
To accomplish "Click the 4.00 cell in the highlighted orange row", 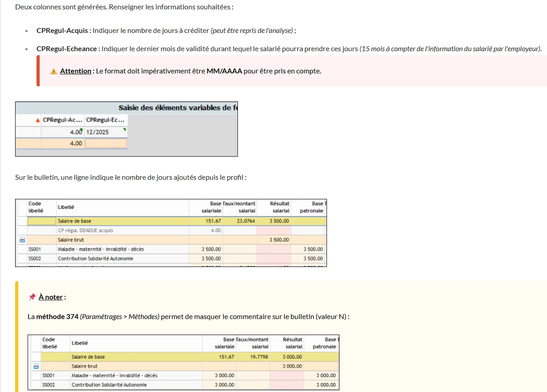I will click(62, 143).
